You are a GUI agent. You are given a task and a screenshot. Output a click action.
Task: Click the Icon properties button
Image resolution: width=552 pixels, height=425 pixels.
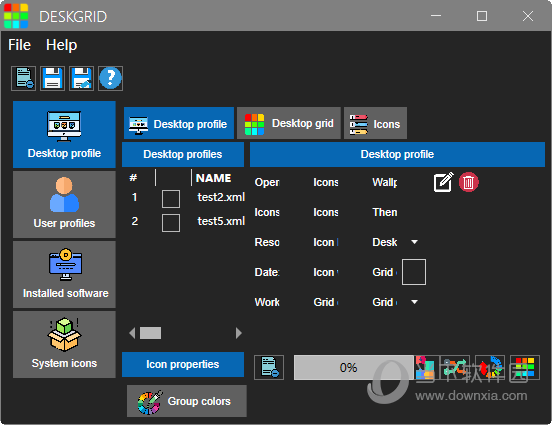click(x=183, y=364)
